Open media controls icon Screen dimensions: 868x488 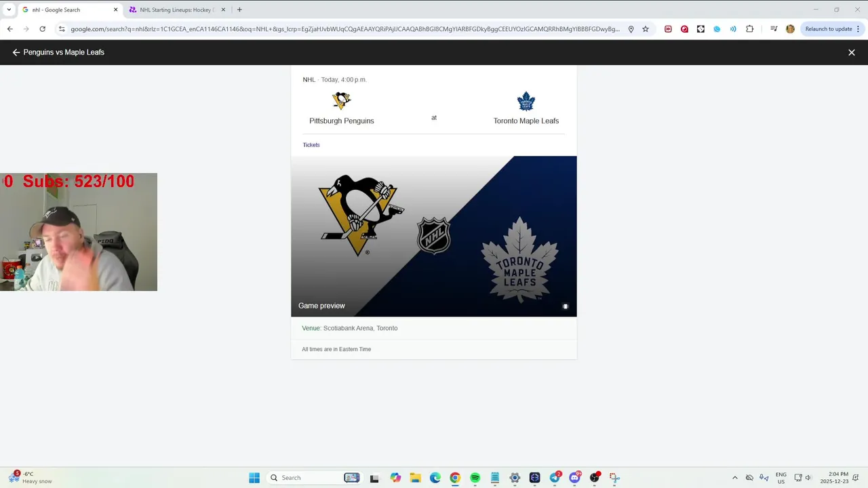pos(774,29)
